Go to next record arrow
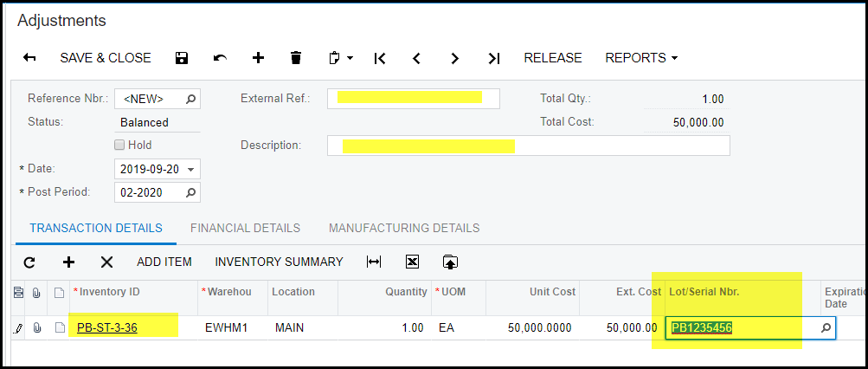868x369 pixels. [455, 58]
